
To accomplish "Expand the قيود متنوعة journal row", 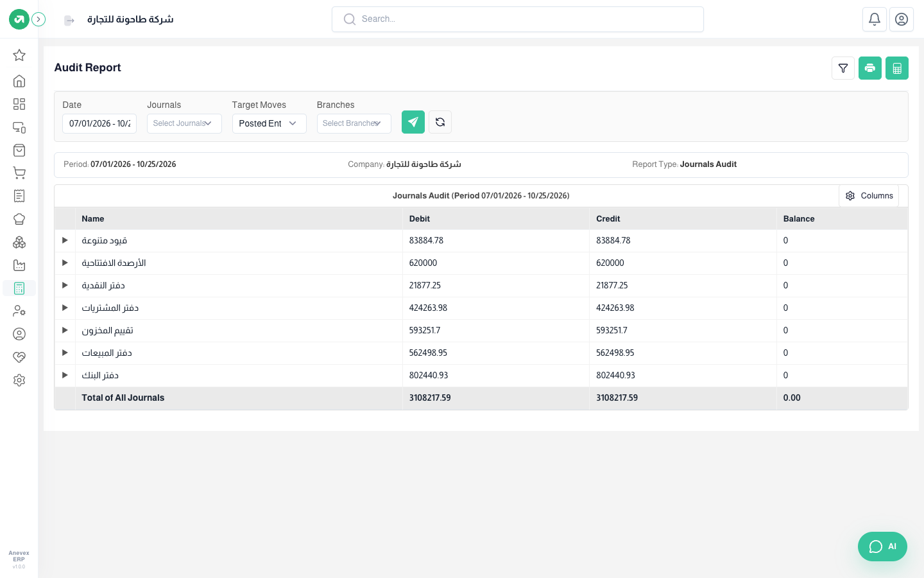I will 65,240.
